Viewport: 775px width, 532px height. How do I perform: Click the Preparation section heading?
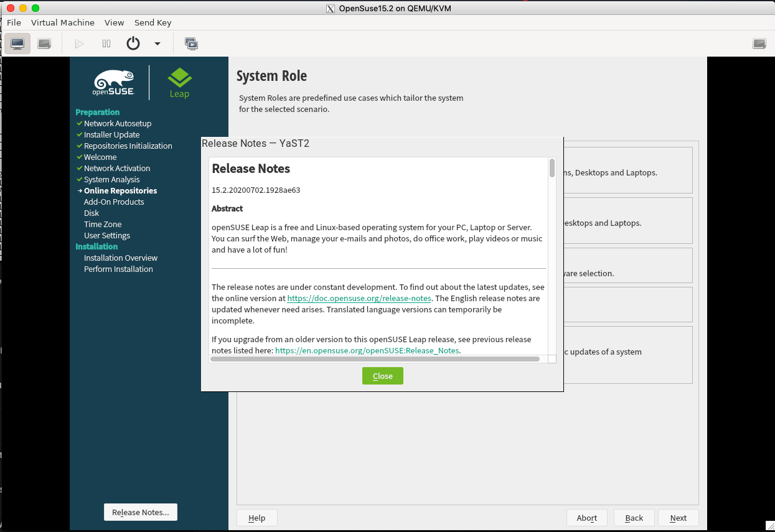pos(98,112)
